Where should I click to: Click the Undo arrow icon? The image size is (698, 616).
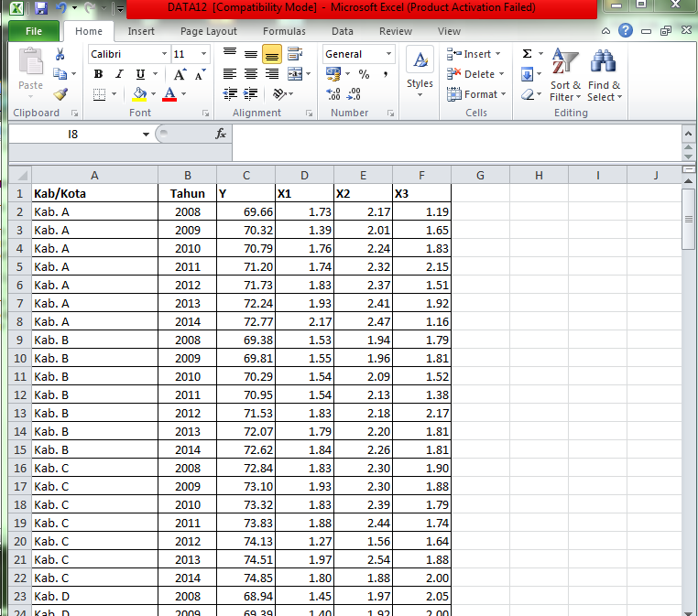pyautogui.click(x=61, y=7)
